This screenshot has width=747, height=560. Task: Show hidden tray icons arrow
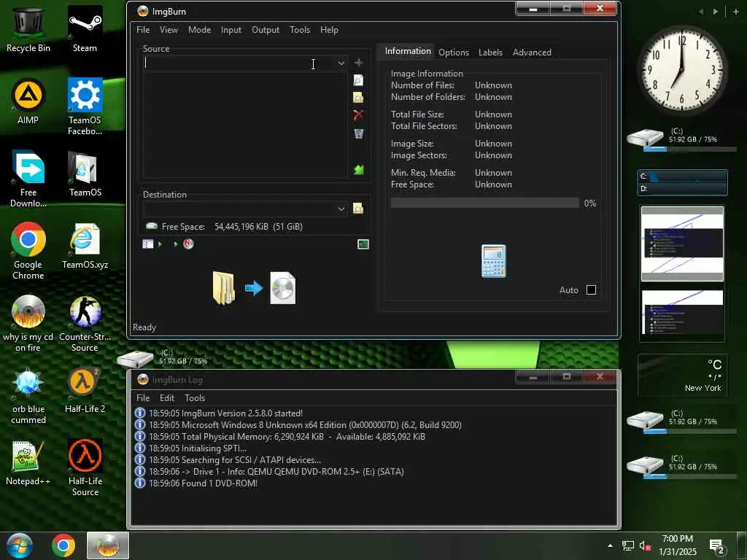click(610, 545)
